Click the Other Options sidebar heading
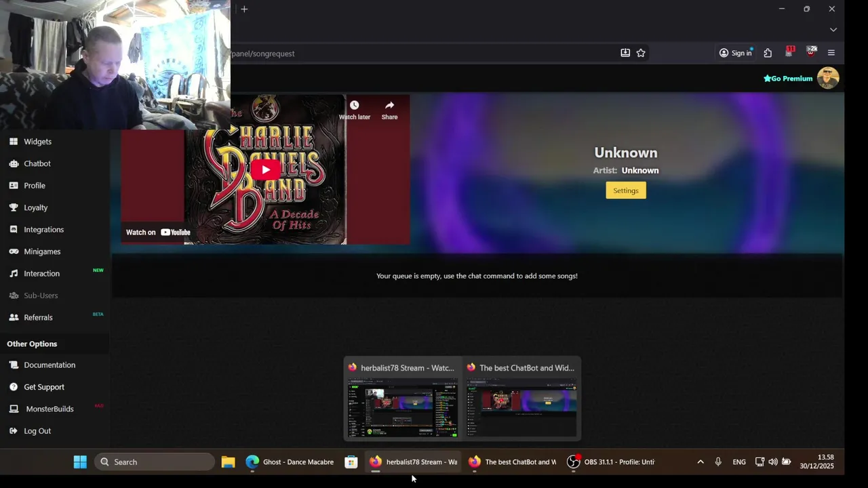This screenshot has height=488, width=868. pyautogui.click(x=32, y=344)
